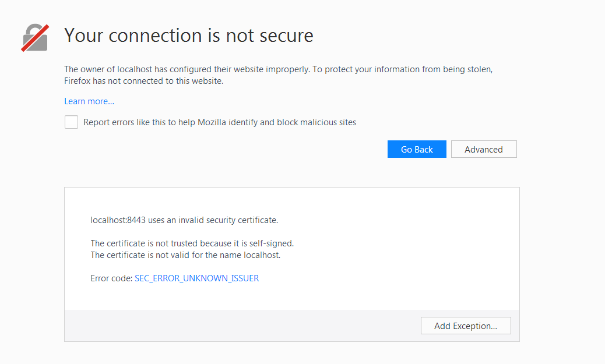This screenshot has width=605, height=364.
Task: Click the 'Your connection is not secure' heading
Action: (189, 36)
